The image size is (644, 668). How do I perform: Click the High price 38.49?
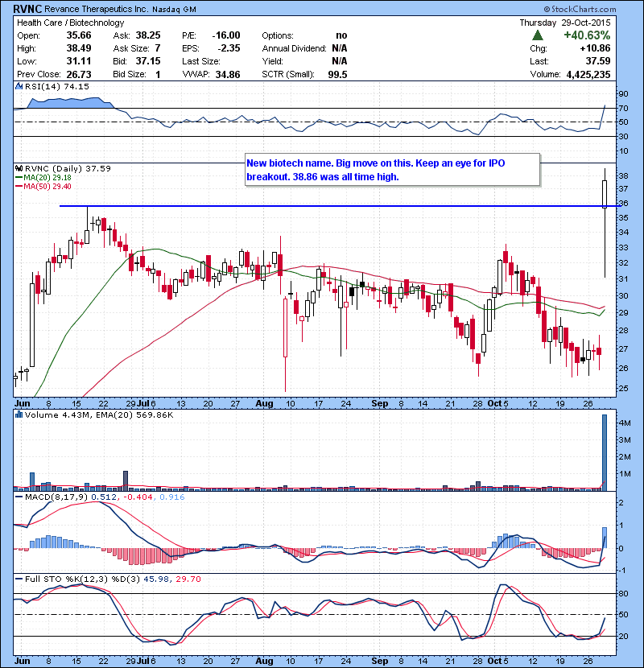click(x=79, y=48)
